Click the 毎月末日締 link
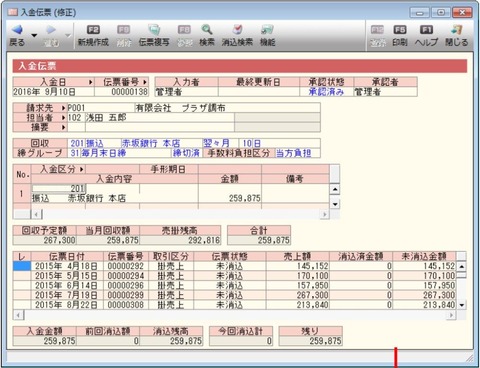Viewport: 480px width, 368px height. [104, 153]
